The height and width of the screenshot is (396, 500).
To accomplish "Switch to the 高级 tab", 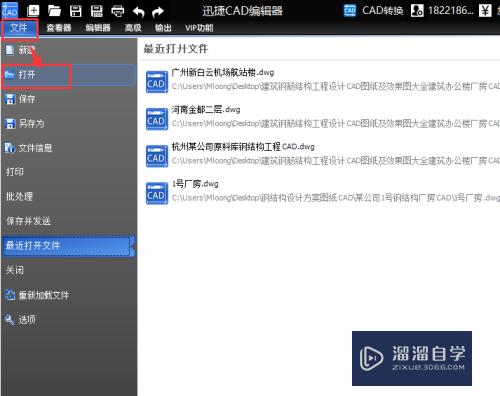I will coord(133,28).
